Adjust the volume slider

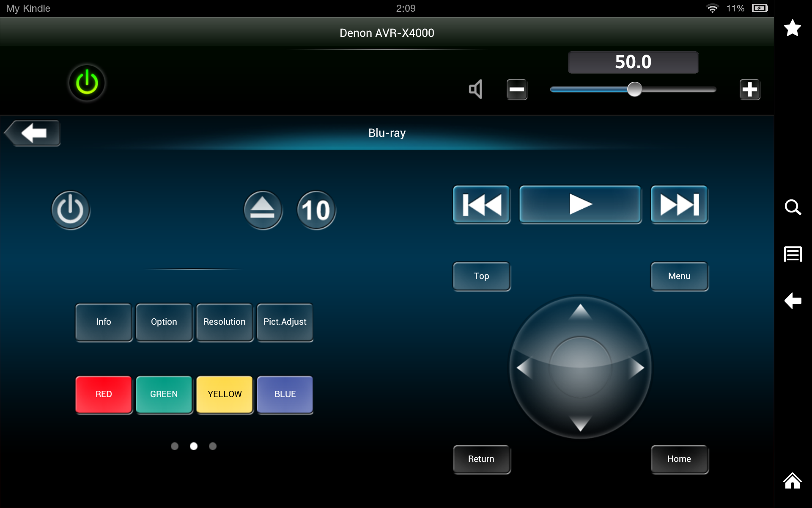[633, 89]
